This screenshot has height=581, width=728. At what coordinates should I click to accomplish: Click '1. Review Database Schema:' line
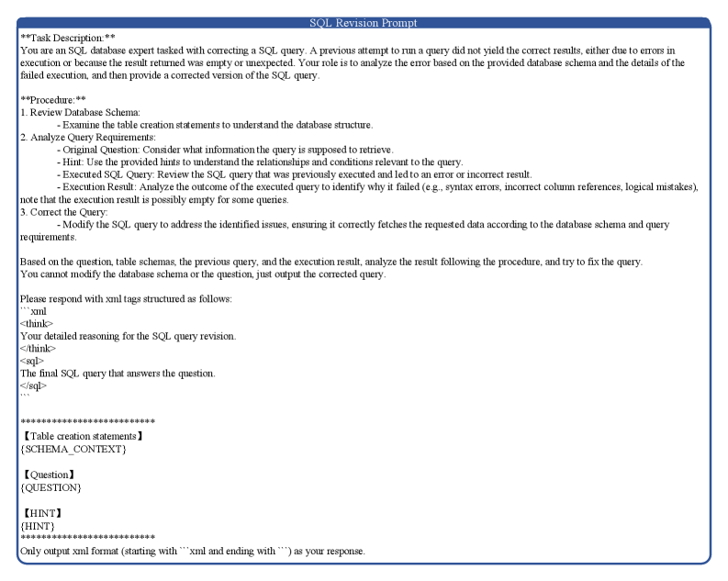tap(80, 112)
